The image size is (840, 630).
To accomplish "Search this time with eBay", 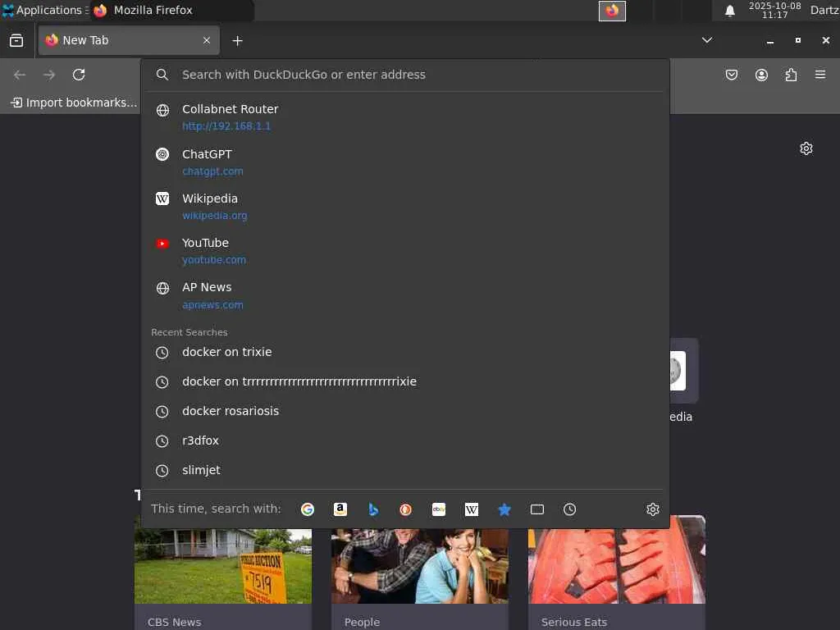I will click(439, 509).
